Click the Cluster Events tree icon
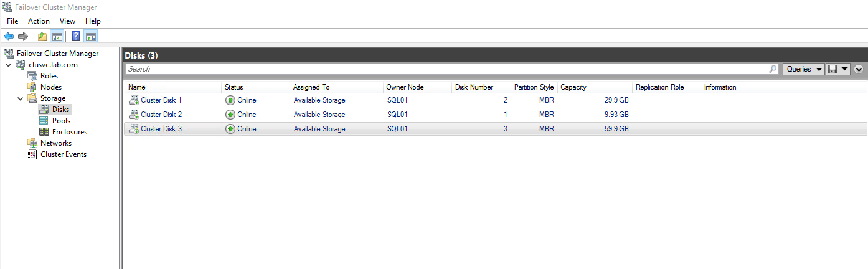The image size is (868, 269). pos(32,154)
